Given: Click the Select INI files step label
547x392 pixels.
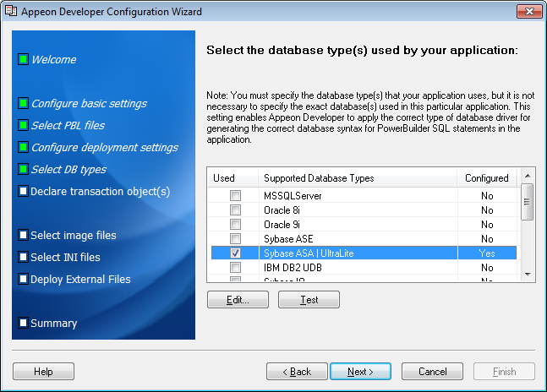Looking at the screenshot, I should (65, 257).
